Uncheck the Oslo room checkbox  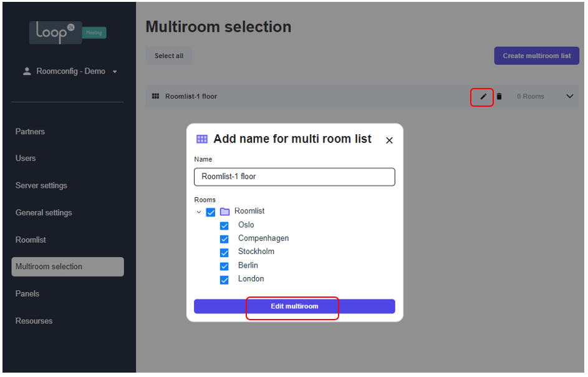(x=224, y=226)
